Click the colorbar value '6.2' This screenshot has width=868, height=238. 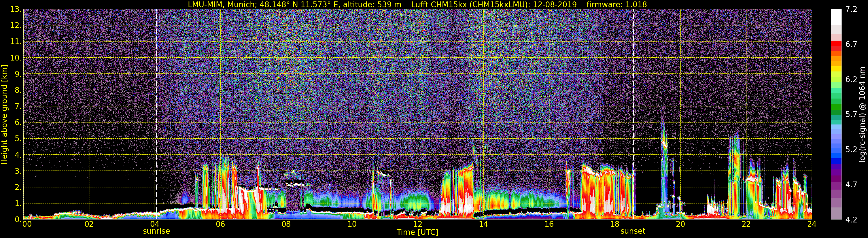click(851, 79)
